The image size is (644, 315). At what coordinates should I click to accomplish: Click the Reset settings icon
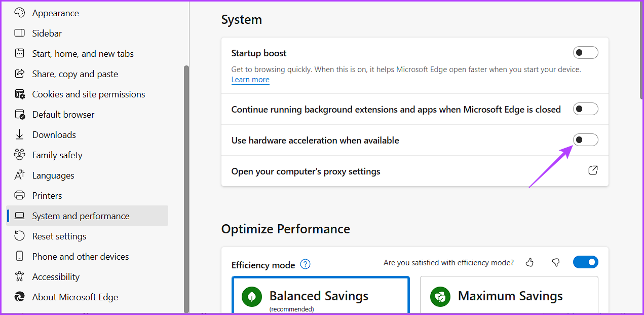pyautogui.click(x=20, y=236)
